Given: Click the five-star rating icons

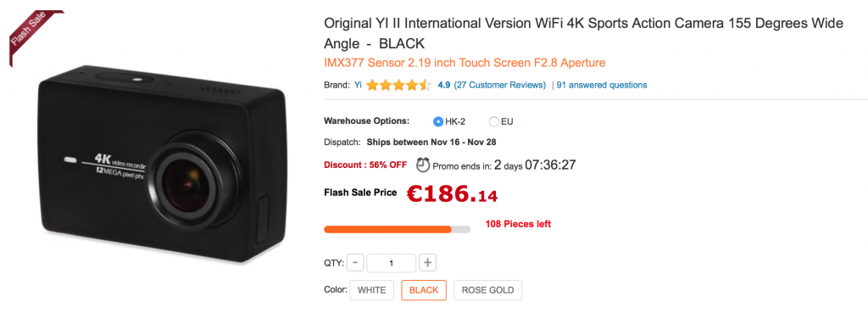Looking at the screenshot, I should [x=398, y=86].
